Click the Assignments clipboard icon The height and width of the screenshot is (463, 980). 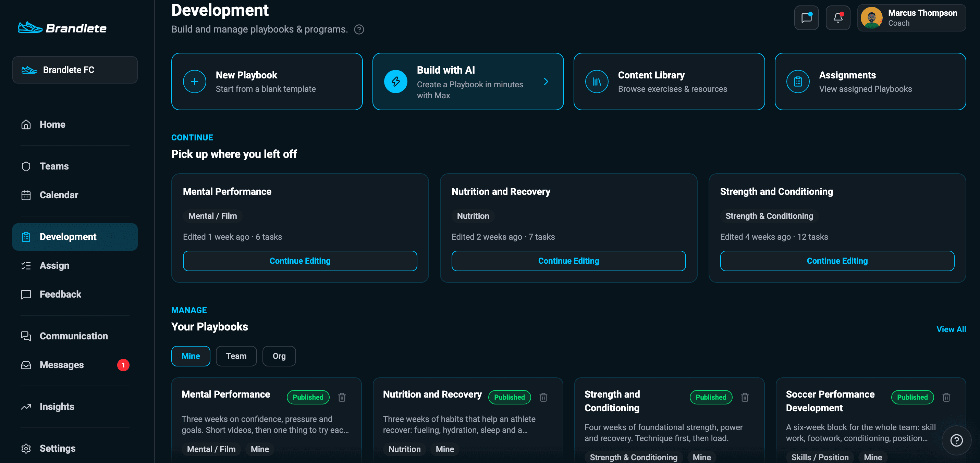pos(798,82)
